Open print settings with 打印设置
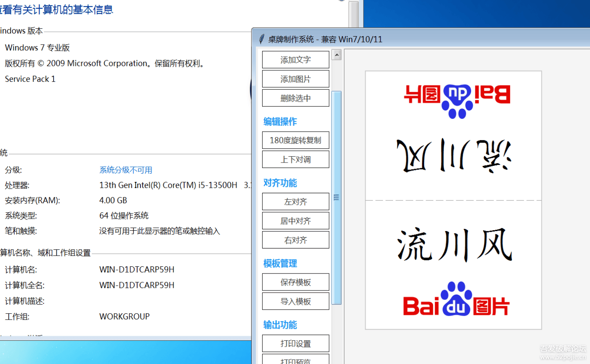The height and width of the screenshot is (364, 590). pyautogui.click(x=295, y=343)
